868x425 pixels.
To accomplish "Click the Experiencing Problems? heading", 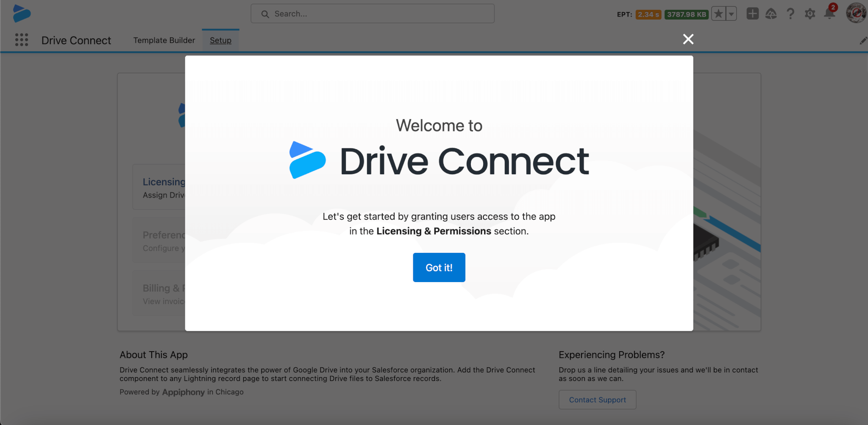I will [x=612, y=355].
